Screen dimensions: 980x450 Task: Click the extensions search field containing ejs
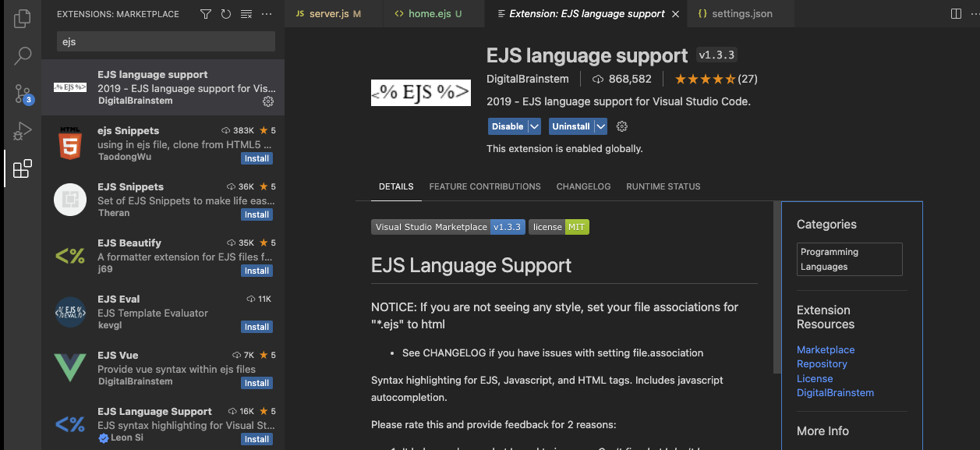[x=166, y=41]
